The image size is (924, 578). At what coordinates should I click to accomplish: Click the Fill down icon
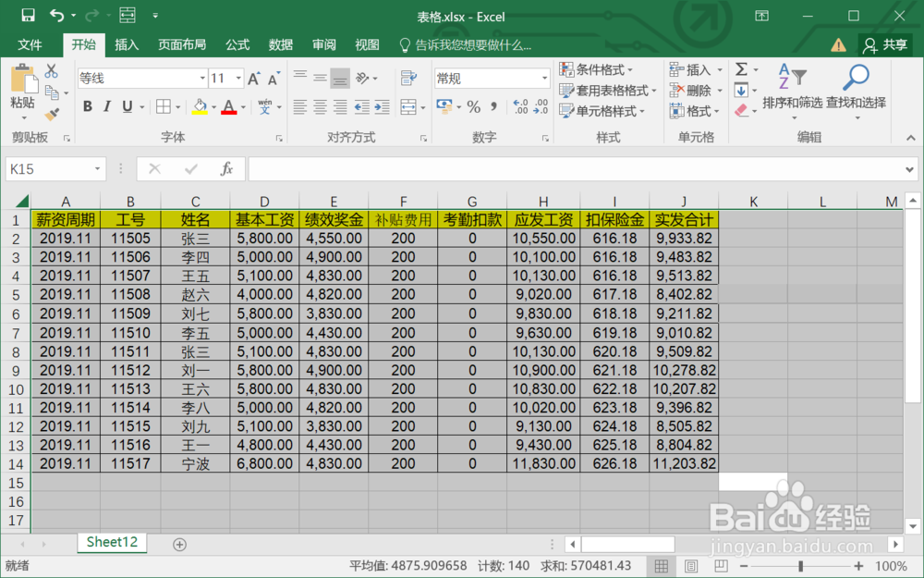pos(741,91)
